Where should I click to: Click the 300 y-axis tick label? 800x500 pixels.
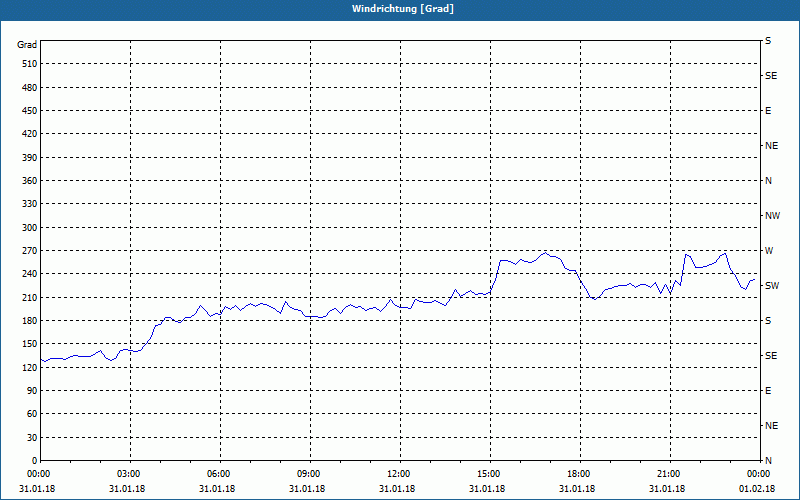point(29,228)
